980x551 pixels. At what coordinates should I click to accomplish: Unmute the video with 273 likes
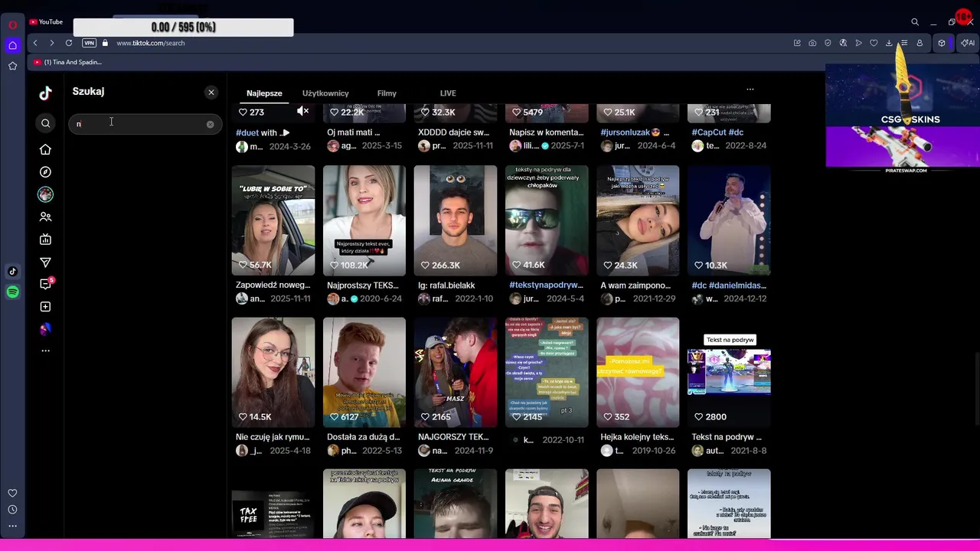point(303,112)
